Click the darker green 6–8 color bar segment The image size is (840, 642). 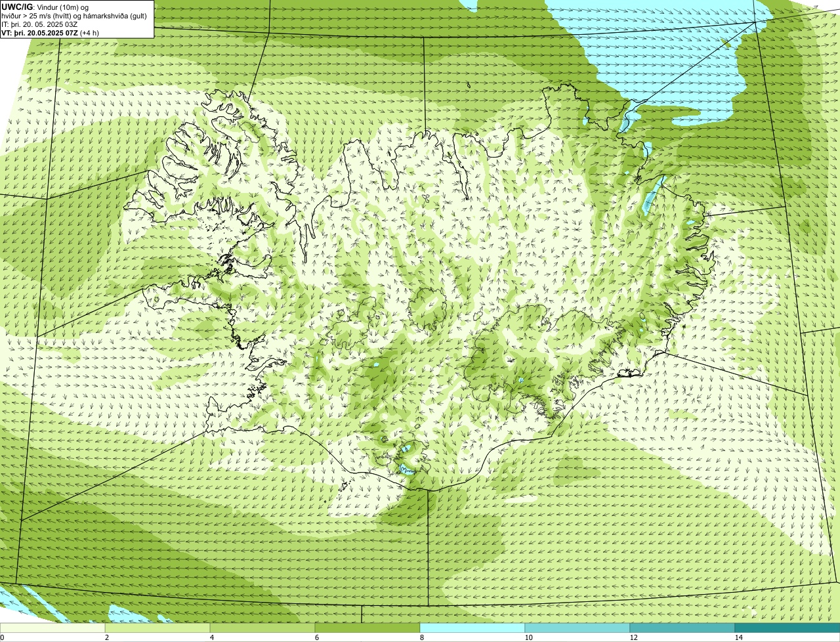[367, 628]
